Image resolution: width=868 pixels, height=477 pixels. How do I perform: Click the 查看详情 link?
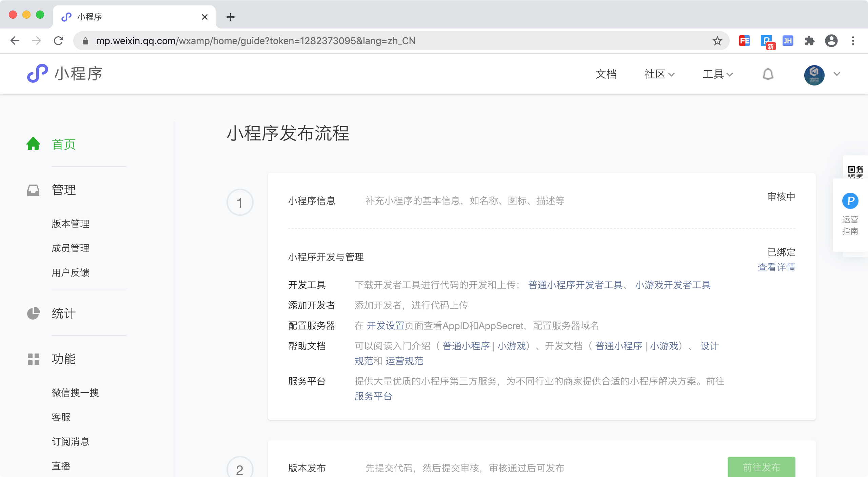(x=776, y=267)
